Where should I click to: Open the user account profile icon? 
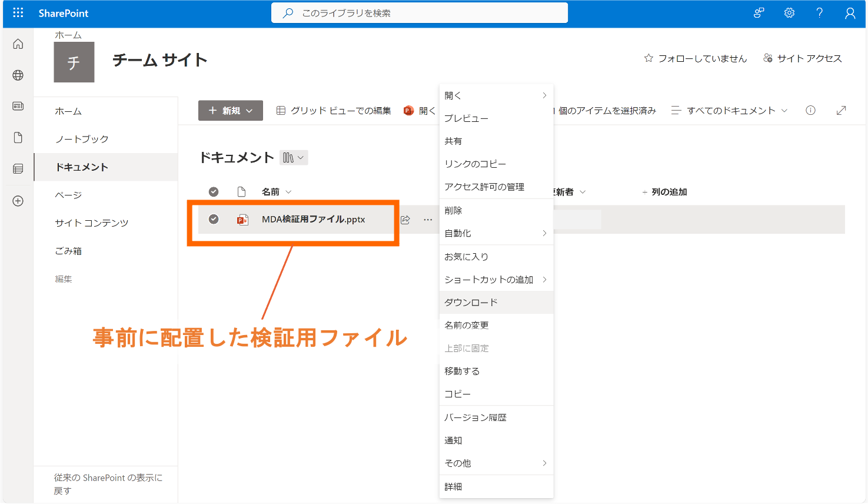pyautogui.click(x=850, y=13)
